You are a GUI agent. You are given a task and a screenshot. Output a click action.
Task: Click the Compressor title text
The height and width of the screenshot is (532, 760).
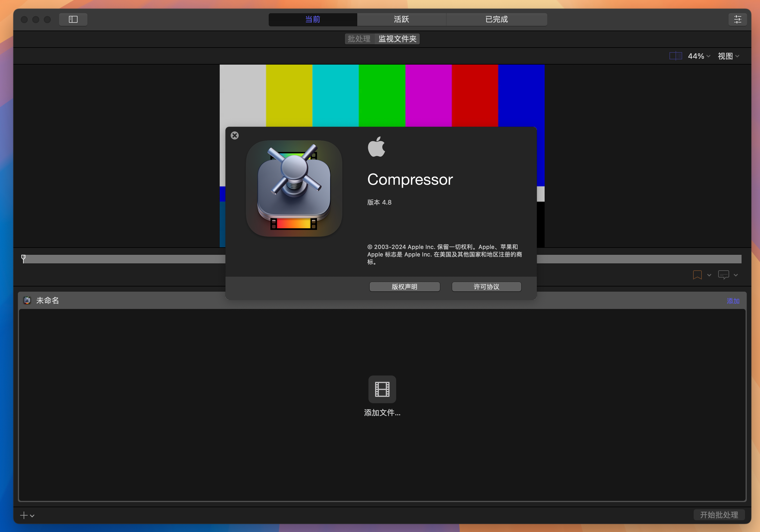(410, 179)
